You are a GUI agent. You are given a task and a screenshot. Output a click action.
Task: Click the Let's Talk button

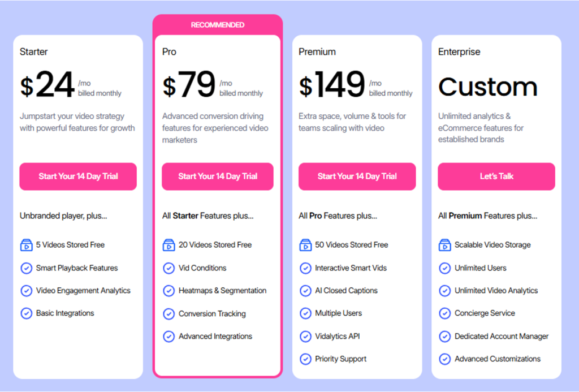496,176
